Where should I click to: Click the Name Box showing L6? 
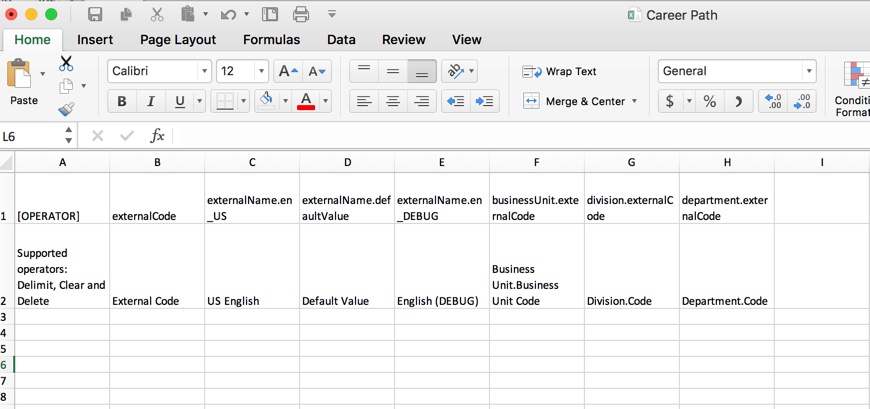[30, 136]
